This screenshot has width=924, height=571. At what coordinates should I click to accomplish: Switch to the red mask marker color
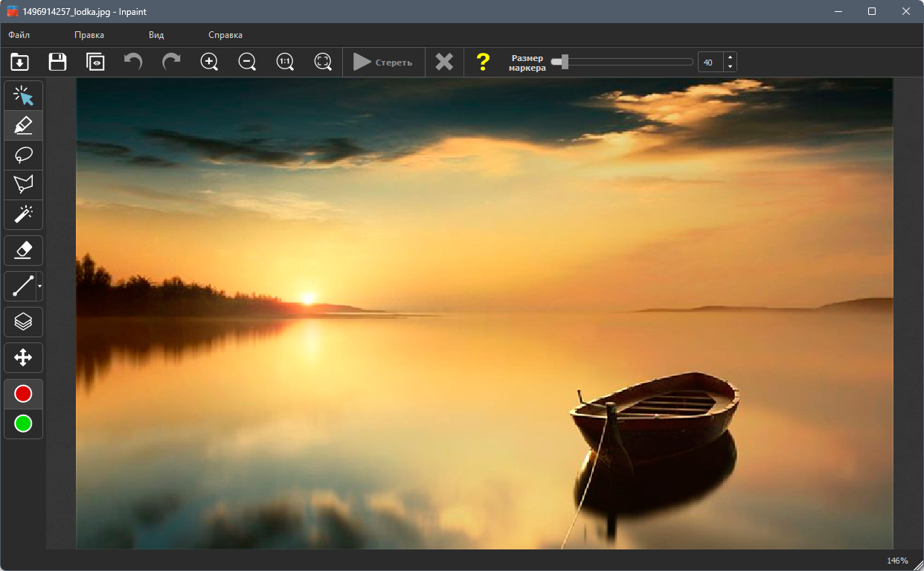point(23,393)
